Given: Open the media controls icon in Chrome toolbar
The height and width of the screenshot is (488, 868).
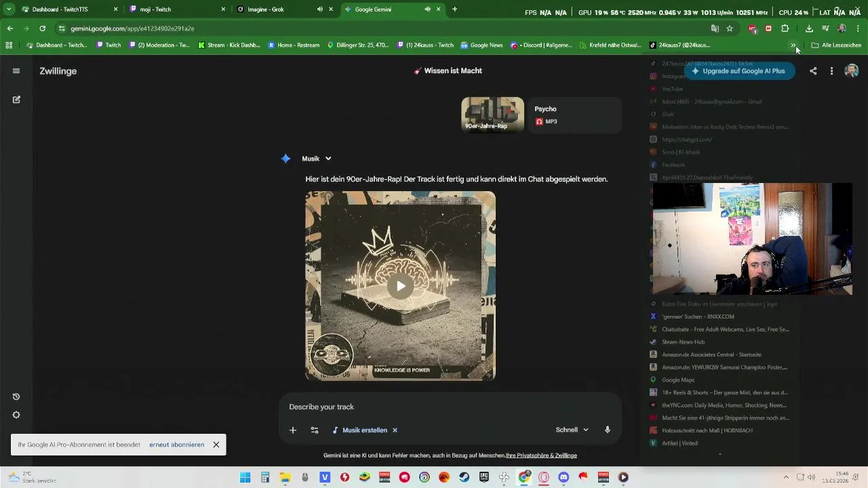Looking at the screenshot, I should [x=825, y=28].
